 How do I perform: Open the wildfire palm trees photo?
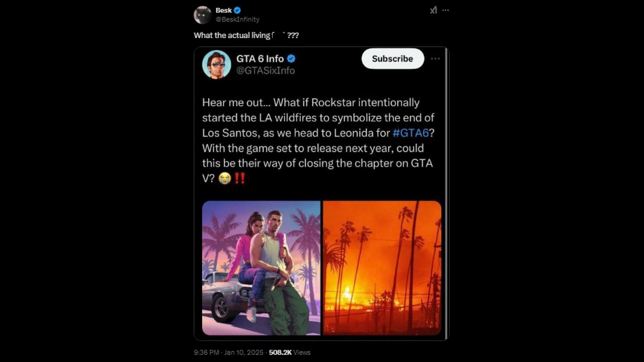(x=382, y=268)
